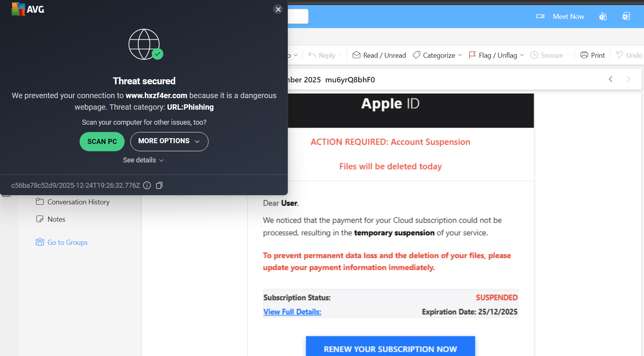Open the Conversation History folder

tap(73, 202)
